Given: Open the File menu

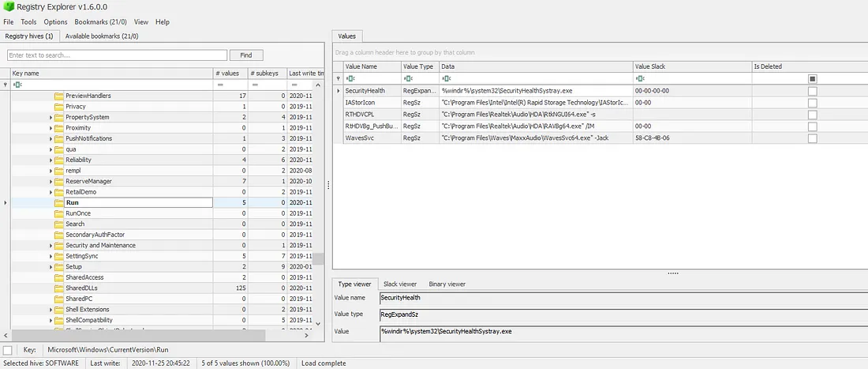Looking at the screenshot, I should (x=9, y=22).
